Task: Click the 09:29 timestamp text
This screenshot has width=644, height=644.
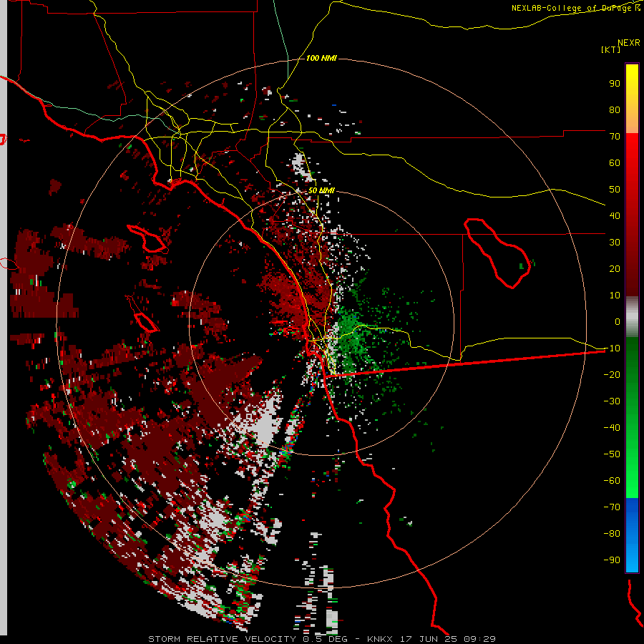Action: (x=479, y=639)
